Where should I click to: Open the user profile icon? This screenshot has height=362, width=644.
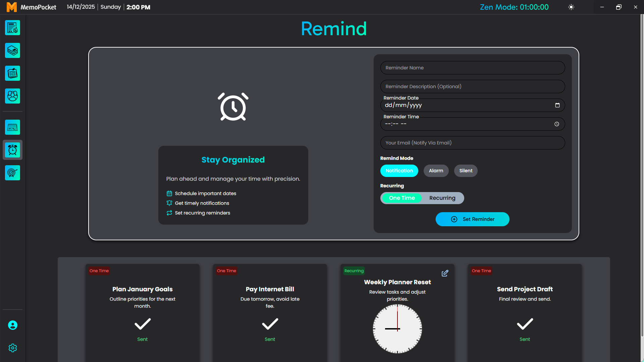point(13,325)
